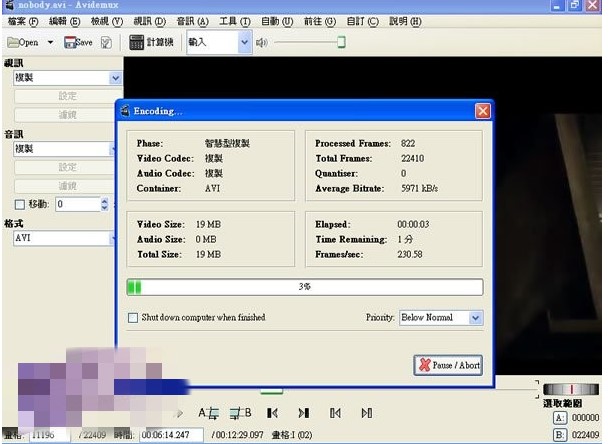Set selection start marker A
Image resolution: width=609 pixels, height=444 pixels.
pyautogui.click(x=208, y=412)
